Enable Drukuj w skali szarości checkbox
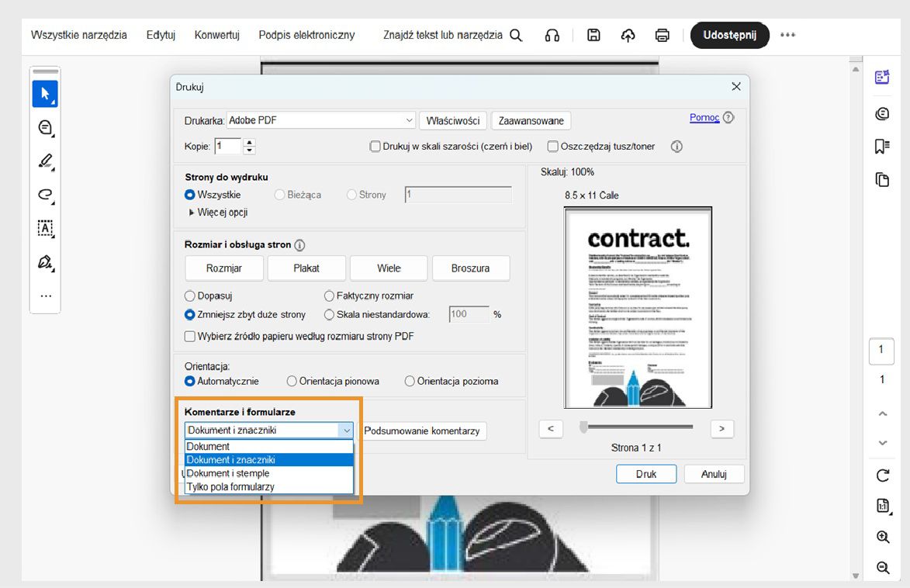 (x=375, y=146)
